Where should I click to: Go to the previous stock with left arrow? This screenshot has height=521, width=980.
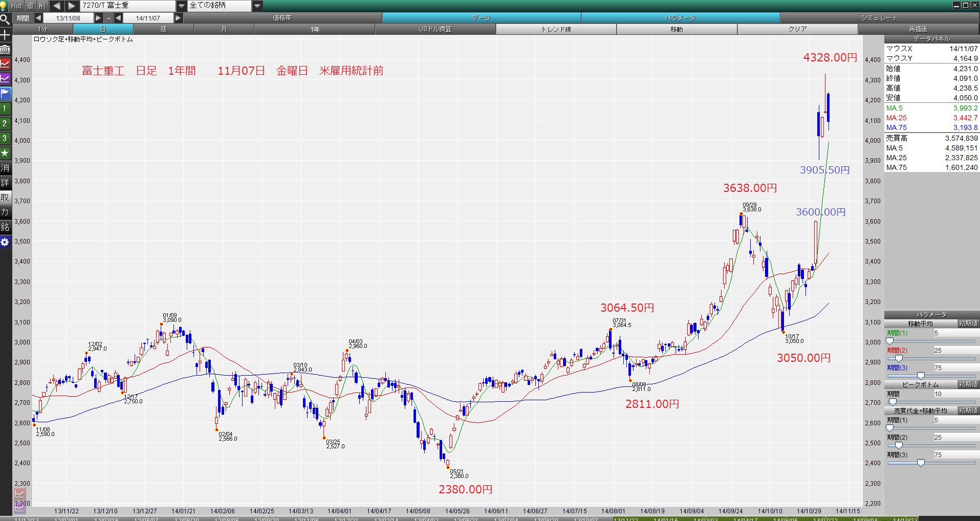[57, 6]
